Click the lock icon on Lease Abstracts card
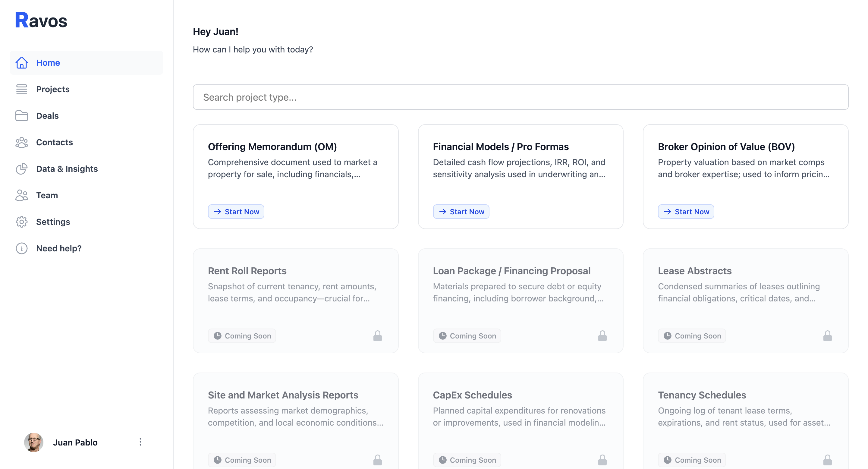The width and height of the screenshot is (868, 469). (x=827, y=336)
